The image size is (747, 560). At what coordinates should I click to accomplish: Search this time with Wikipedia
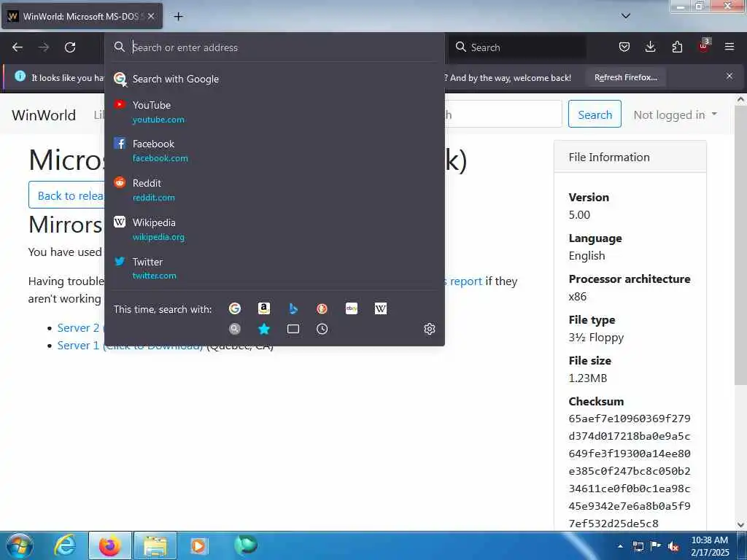(381, 308)
